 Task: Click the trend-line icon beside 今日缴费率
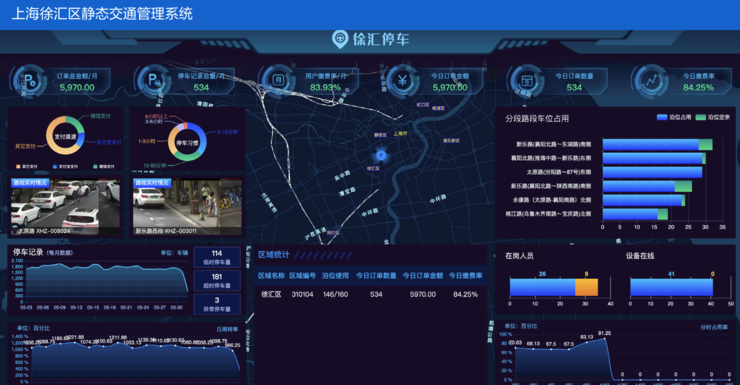pos(651,81)
